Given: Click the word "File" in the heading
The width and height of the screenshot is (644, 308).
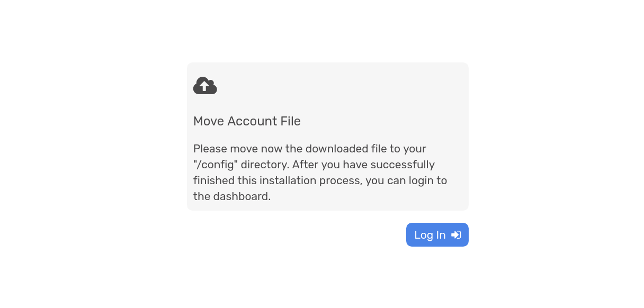Looking at the screenshot, I should tap(291, 121).
